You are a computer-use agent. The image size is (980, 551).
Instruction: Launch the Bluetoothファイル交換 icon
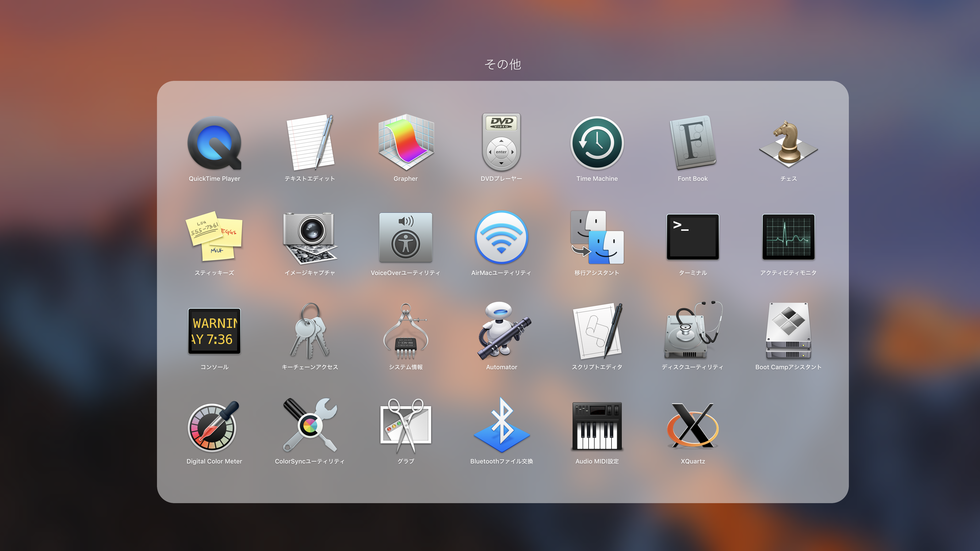point(501,425)
